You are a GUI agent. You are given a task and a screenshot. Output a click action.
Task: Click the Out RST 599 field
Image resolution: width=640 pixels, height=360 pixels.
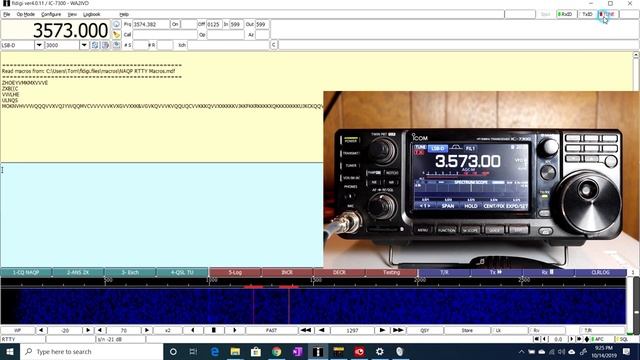pos(262,24)
